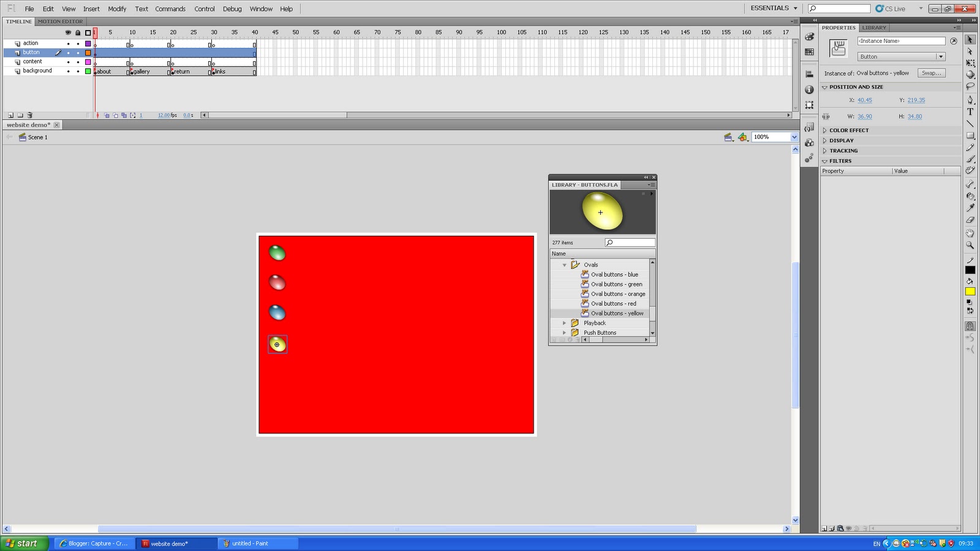980x551 pixels.
Task: Open the Transform panel icon
Action: click(x=809, y=105)
